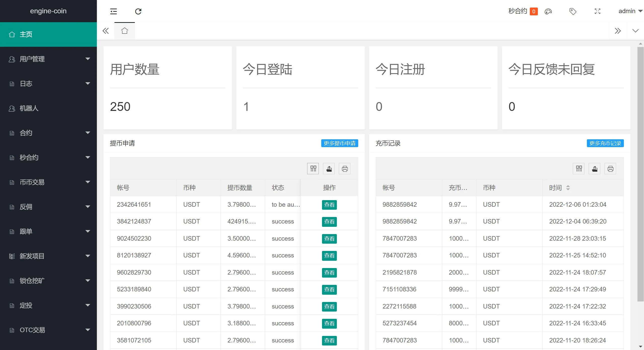This screenshot has width=644, height=350.
Task: Open column filter icon in 提币申请 table
Action: (313, 169)
